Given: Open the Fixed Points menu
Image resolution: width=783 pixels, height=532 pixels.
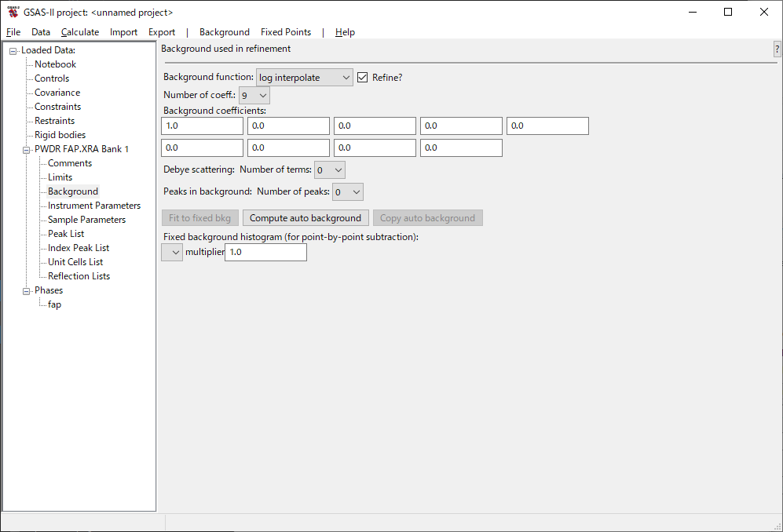Looking at the screenshot, I should click(286, 32).
